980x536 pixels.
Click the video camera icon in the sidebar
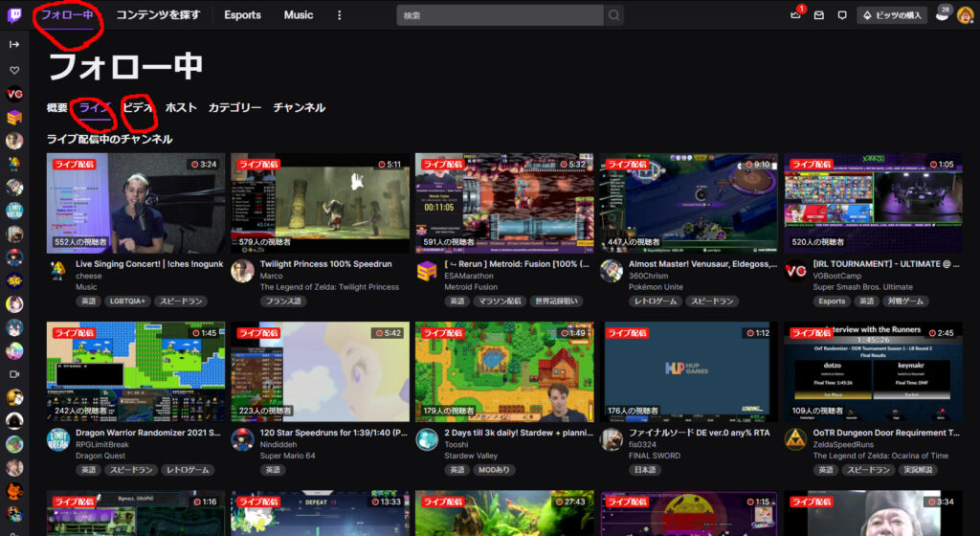[x=14, y=374]
